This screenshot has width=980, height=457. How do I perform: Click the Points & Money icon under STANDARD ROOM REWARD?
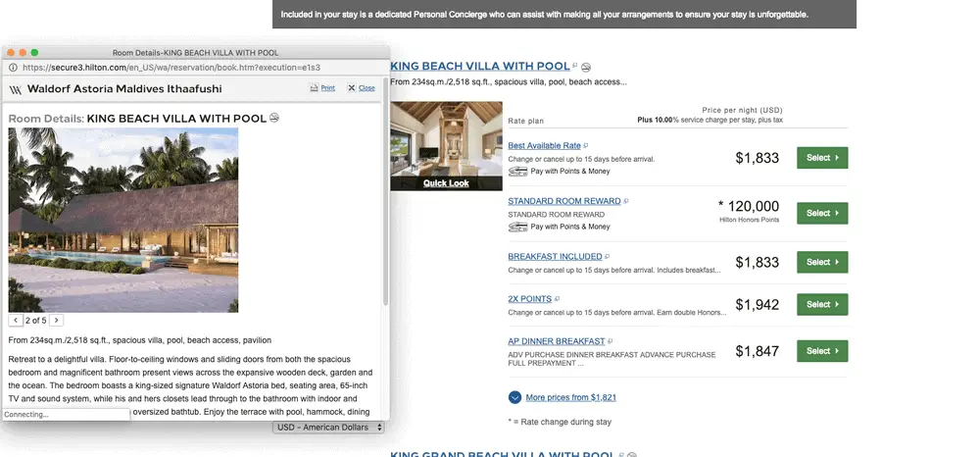click(x=517, y=227)
